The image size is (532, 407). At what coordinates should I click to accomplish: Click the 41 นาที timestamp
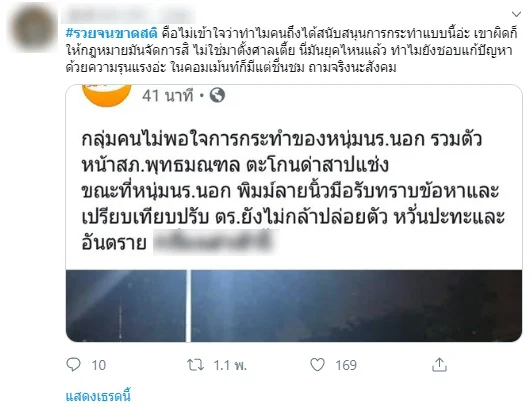coord(168,96)
